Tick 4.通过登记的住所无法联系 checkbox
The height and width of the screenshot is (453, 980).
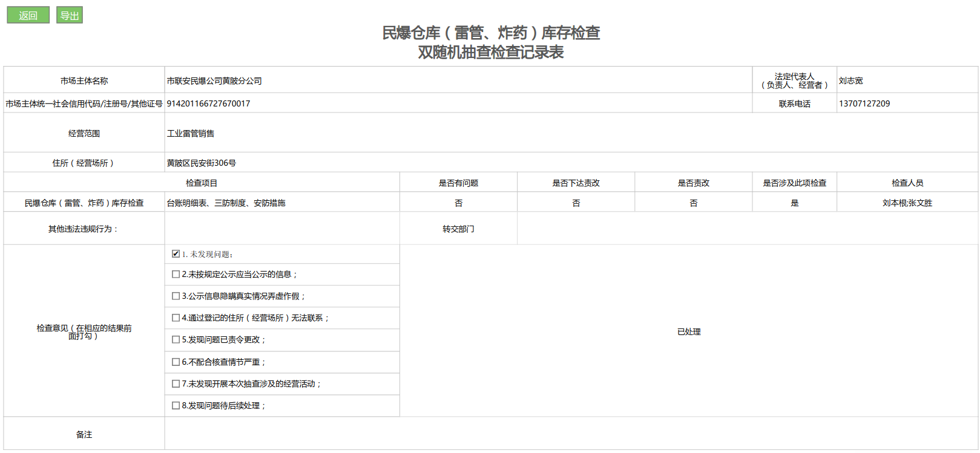pos(176,318)
